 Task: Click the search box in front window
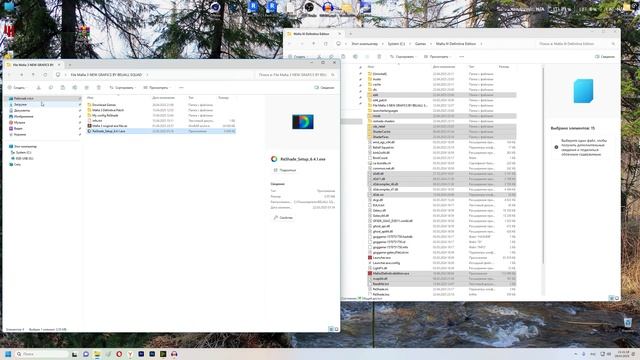tap(296, 75)
